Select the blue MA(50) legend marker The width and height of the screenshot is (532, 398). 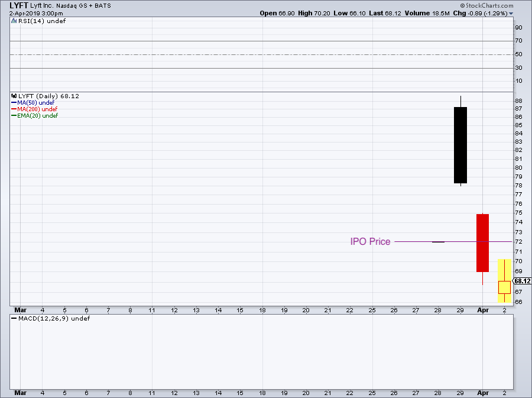[14, 102]
